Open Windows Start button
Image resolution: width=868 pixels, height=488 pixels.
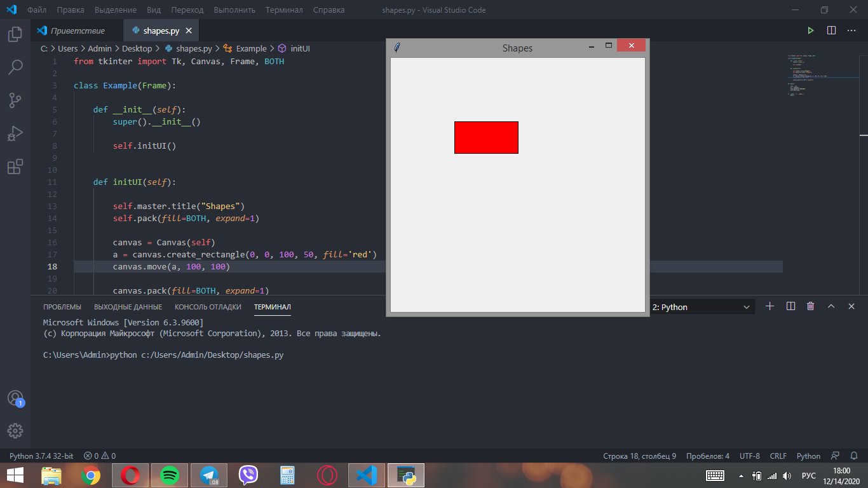point(15,475)
